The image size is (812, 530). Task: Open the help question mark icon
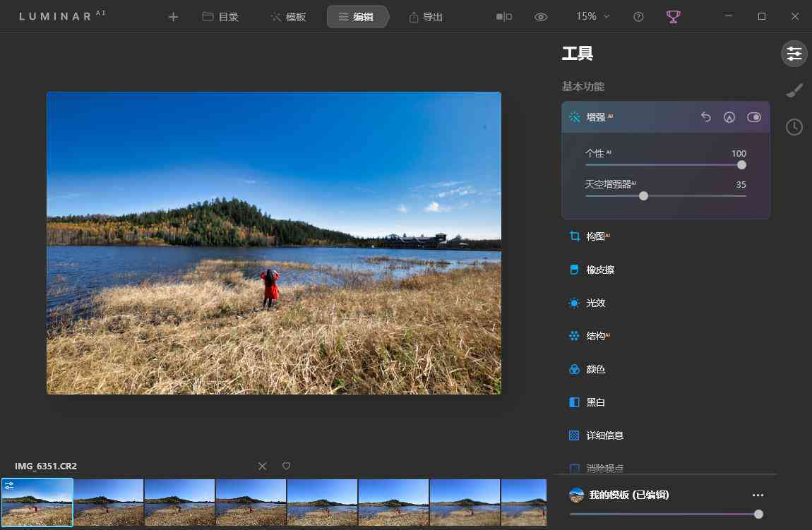click(x=638, y=17)
